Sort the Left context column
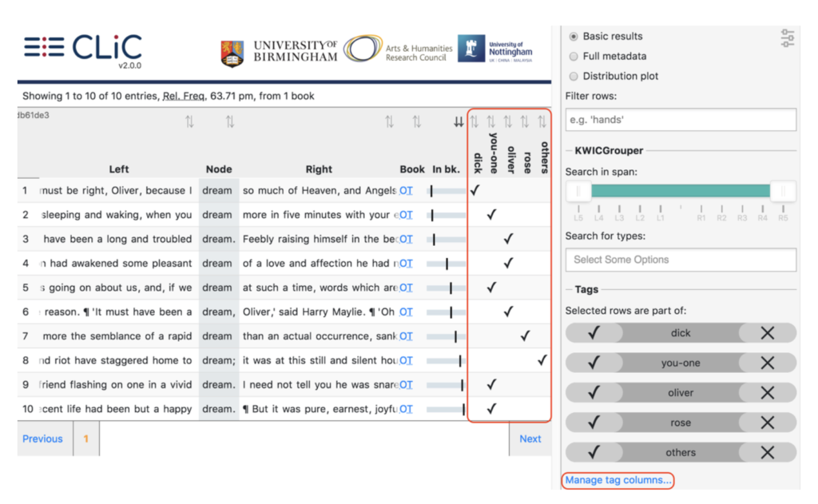Screen dimensions: 818x504 189,122
